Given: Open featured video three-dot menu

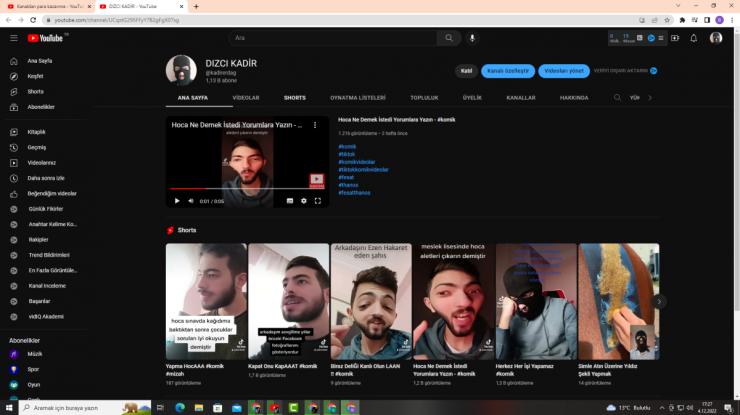Looking at the screenshot, I should pos(315,125).
